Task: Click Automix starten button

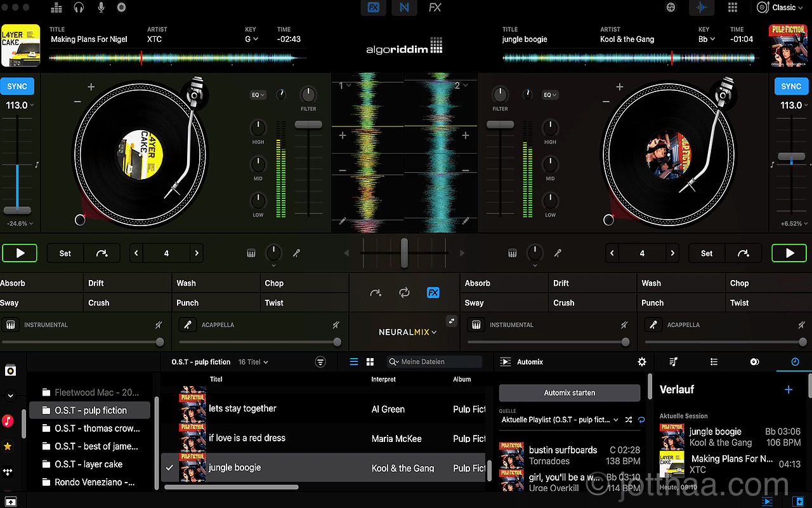Action: point(570,393)
